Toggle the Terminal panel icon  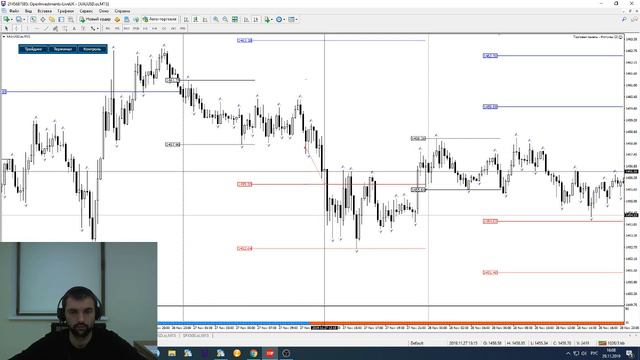(61, 19)
